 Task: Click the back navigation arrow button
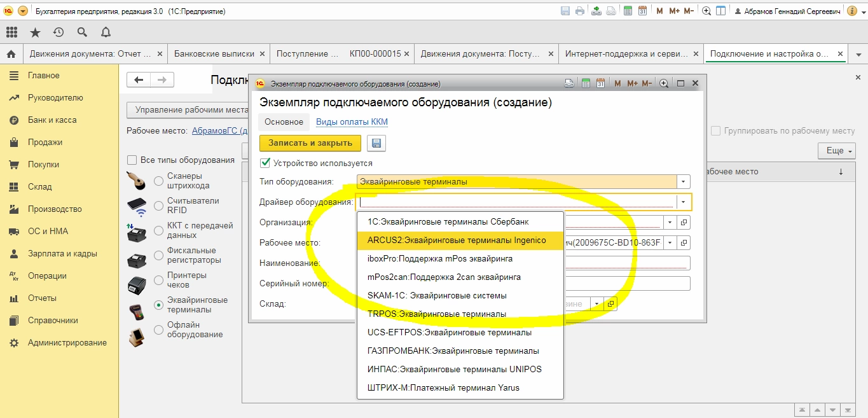pyautogui.click(x=139, y=80)
